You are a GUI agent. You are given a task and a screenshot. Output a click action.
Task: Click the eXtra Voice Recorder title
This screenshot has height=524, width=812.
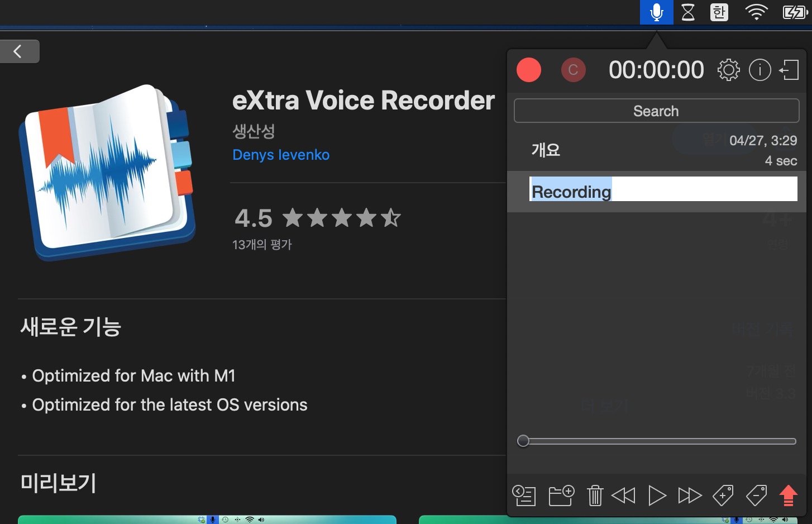364,101
